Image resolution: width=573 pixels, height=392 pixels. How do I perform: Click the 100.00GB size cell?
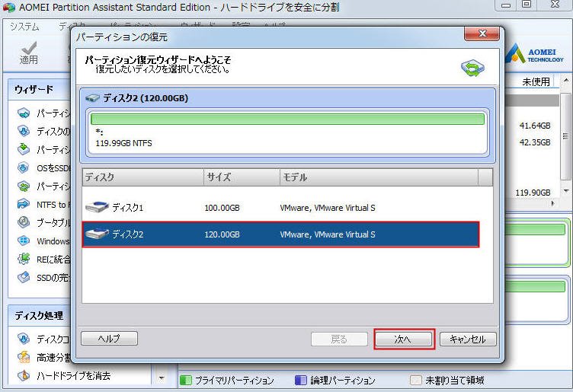[222, 208]
